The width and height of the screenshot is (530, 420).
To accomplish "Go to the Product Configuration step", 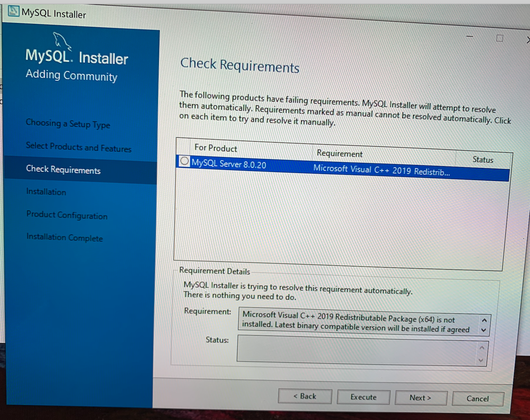I will (67, 215).
